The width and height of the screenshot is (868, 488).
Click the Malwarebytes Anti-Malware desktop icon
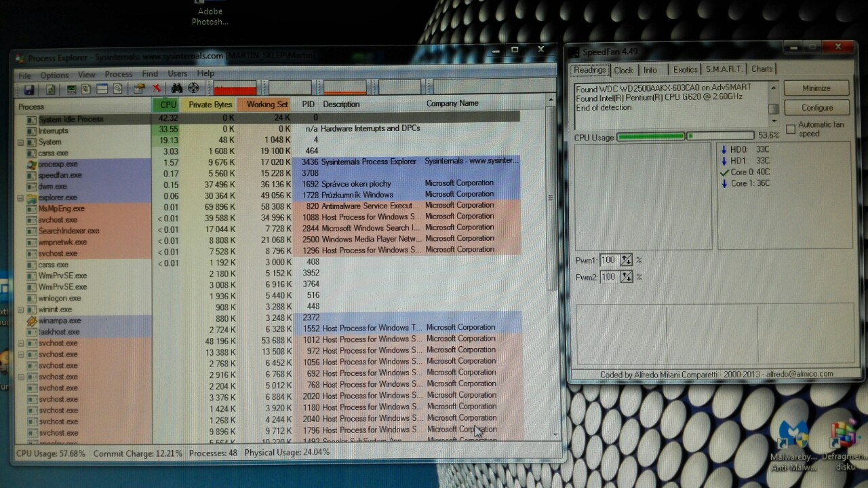pos(793,445)
